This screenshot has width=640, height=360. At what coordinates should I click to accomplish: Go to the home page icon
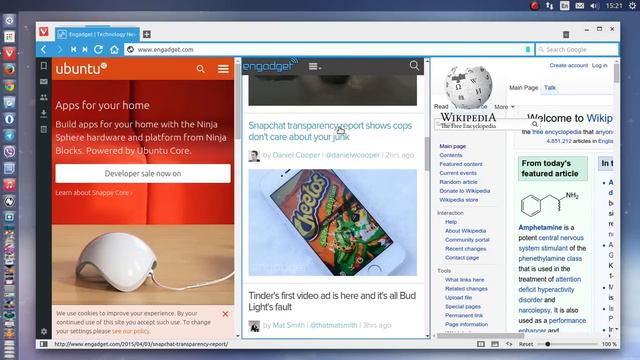[114, 49]
